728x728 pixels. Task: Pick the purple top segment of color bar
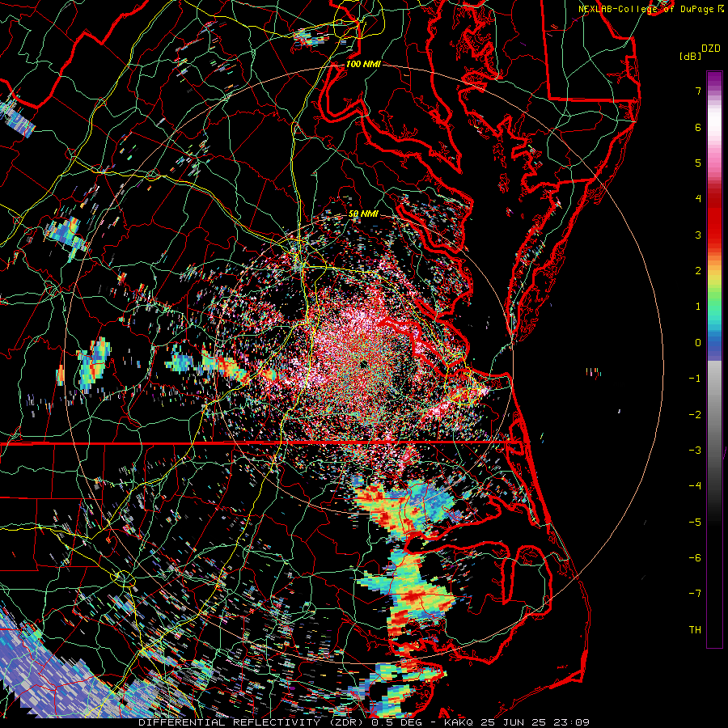coord(714,79)
